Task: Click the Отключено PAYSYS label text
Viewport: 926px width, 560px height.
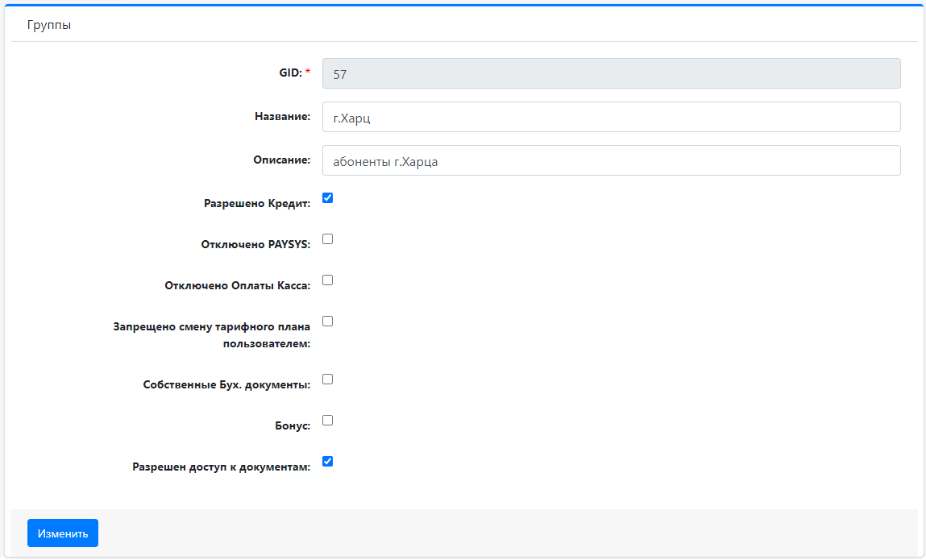Action: click(x=255, y=244)
